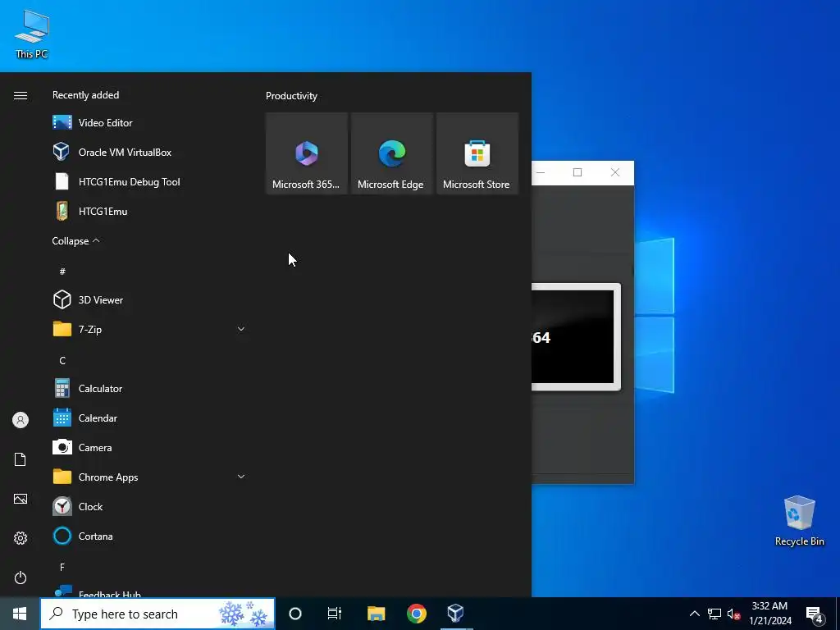Expand Chrome Apps folder

point(149,477)
